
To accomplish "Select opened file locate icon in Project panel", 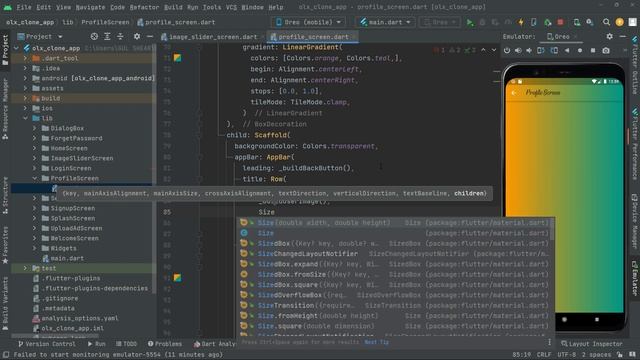I will click(94, 36).
